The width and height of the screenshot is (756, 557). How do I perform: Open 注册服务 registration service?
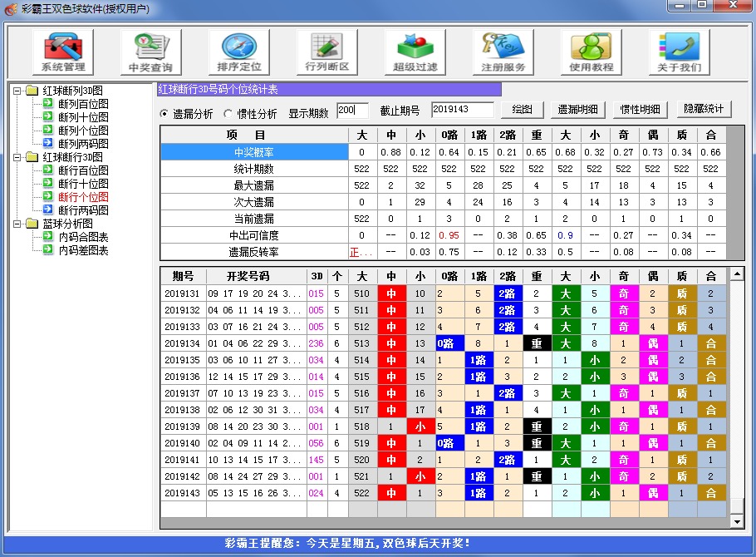point(502,52)
